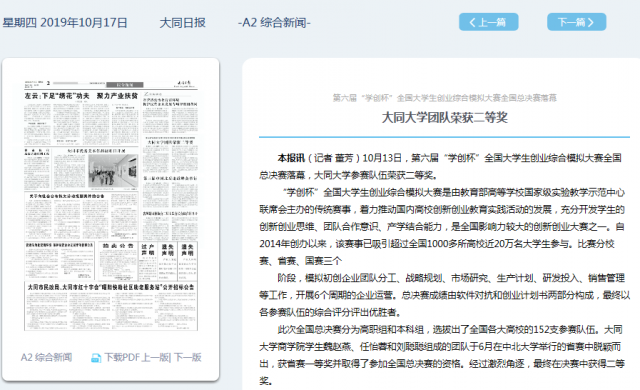Click the photo in the newspaper page thumbnail

113,171
